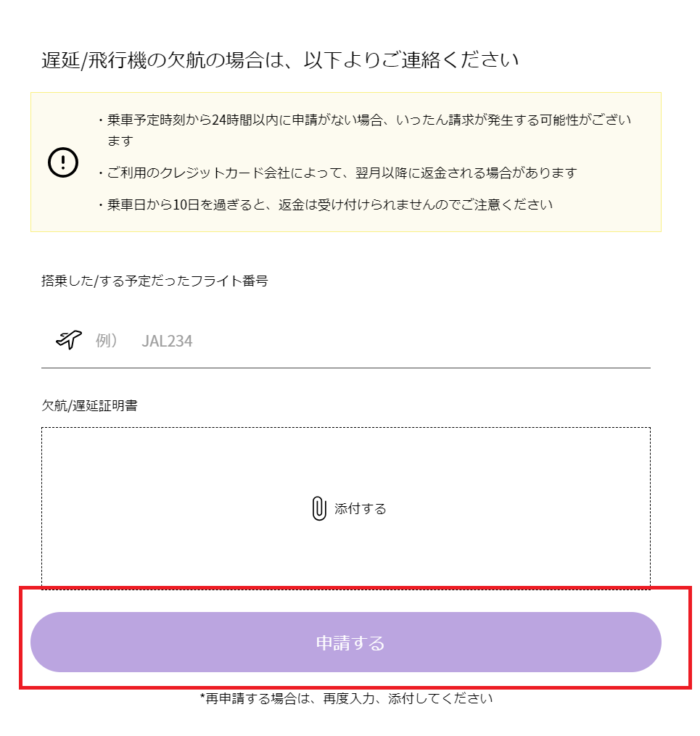The height and width of the screenshot is (736, 700).
Task: Click the paperclip attachment icon
Action: 319,508
